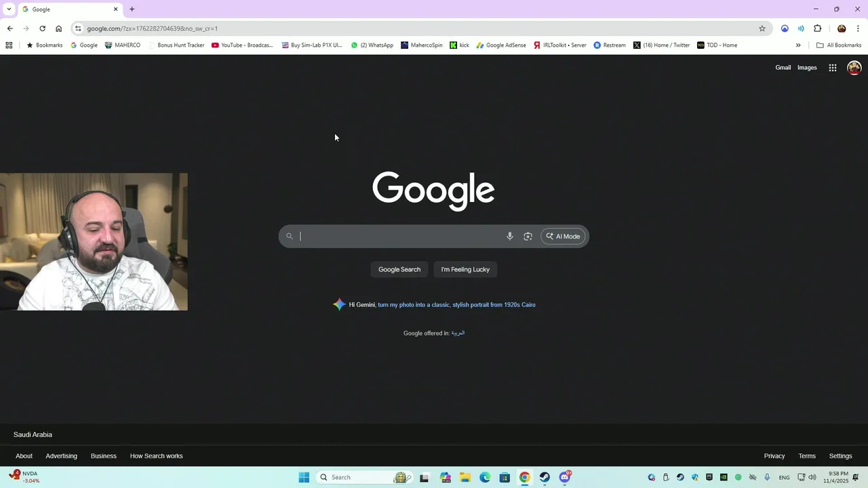Launch Microsoft Edge from taskbar
The width and height of the screenshot is (868, 488).
485,477
